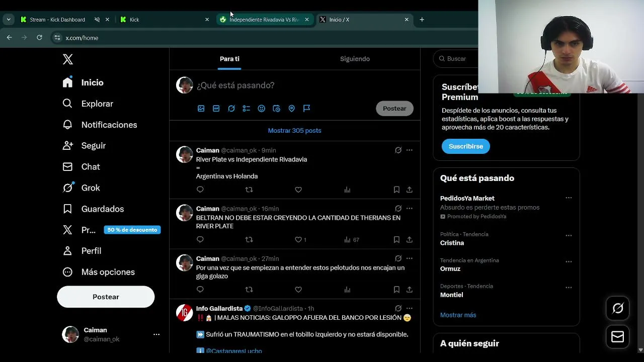The height and width of the screenshot is (362, 644).
Task: Share the Argentina vs Holanda post
Action: [410, 190]
